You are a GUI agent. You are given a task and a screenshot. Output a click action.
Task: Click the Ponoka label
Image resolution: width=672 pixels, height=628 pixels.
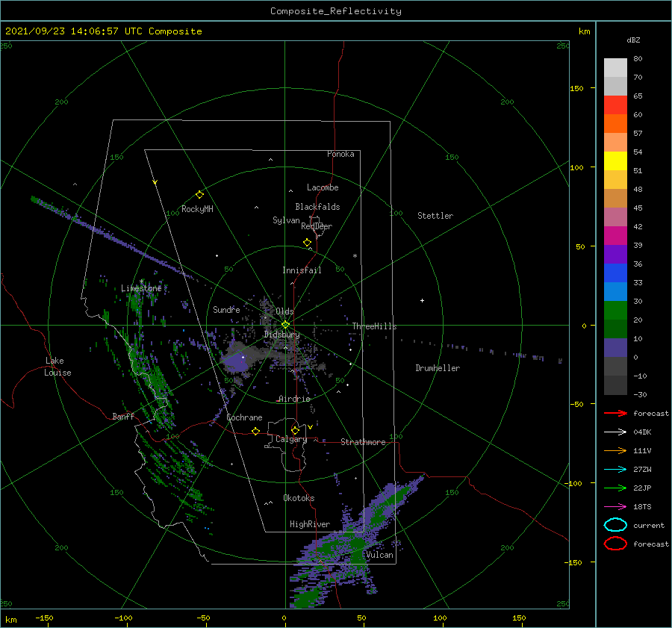(x=340, y=154)
